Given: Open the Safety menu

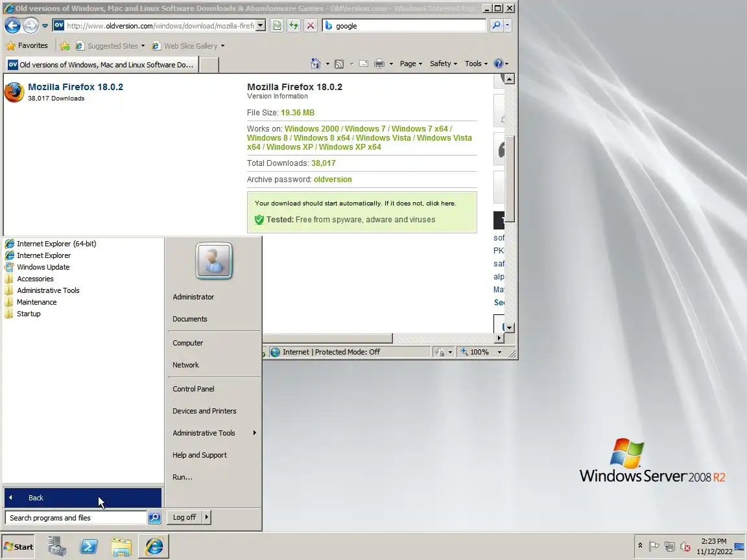Looking at the screenshot, I should pos(443,64).
